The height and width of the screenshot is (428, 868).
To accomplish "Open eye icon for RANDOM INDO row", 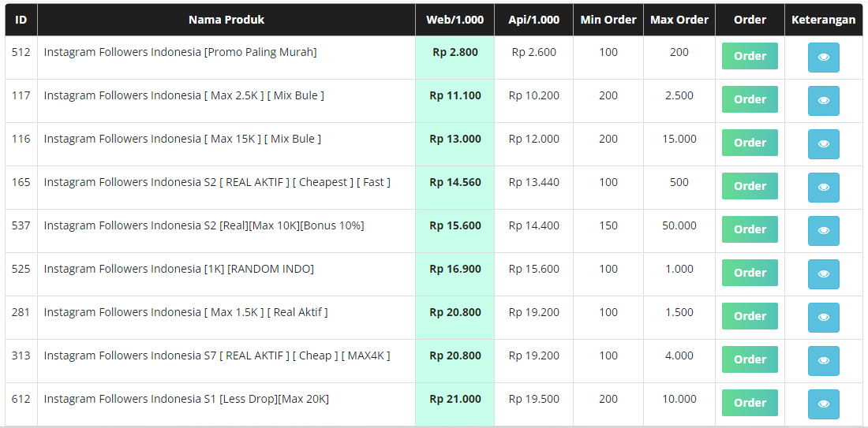I will point(823,274).
